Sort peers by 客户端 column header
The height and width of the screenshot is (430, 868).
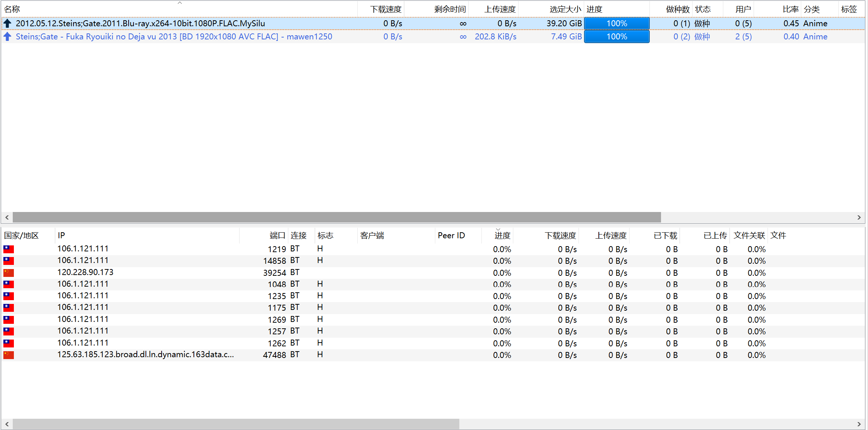(396, 235)
